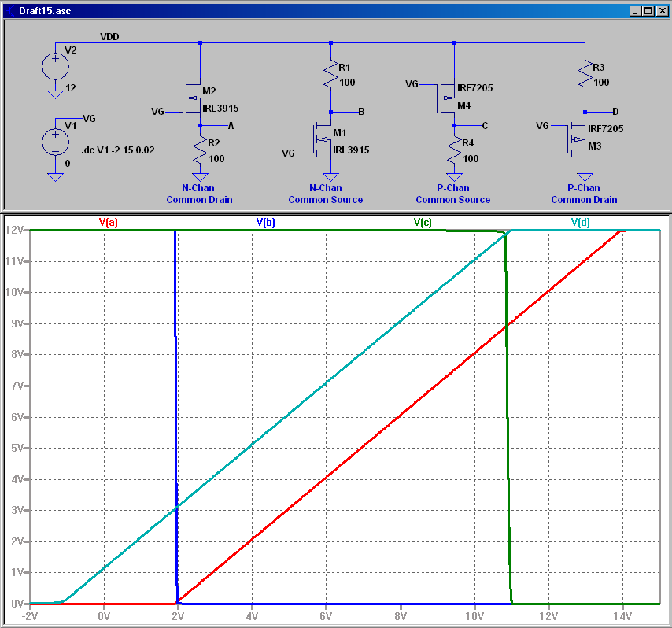This screenshot has height=628, width=672.
Task: Click the VG gate label at M3
Action: click(543, 126)
